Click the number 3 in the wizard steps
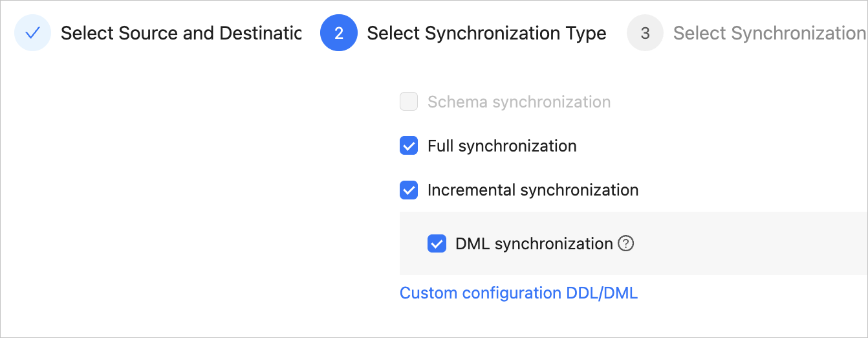Screen dimensions: 868x338 click(645, 33)
